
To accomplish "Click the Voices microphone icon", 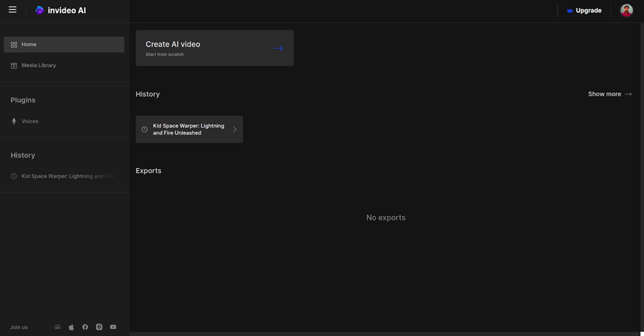I will pyautogui.click(x=14, y=121).
